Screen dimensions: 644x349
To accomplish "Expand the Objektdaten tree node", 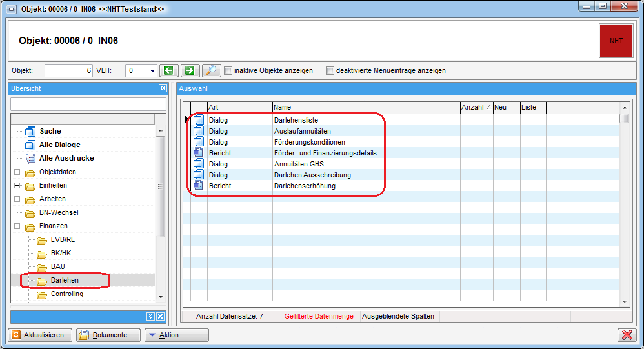I will tap(17, 172).
